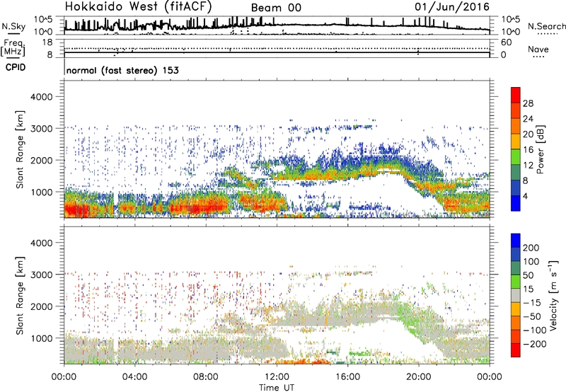This screenshot has width=566, height=392.
Task: Click the 'Time UT' axis title
Action: tap(277, 387)
